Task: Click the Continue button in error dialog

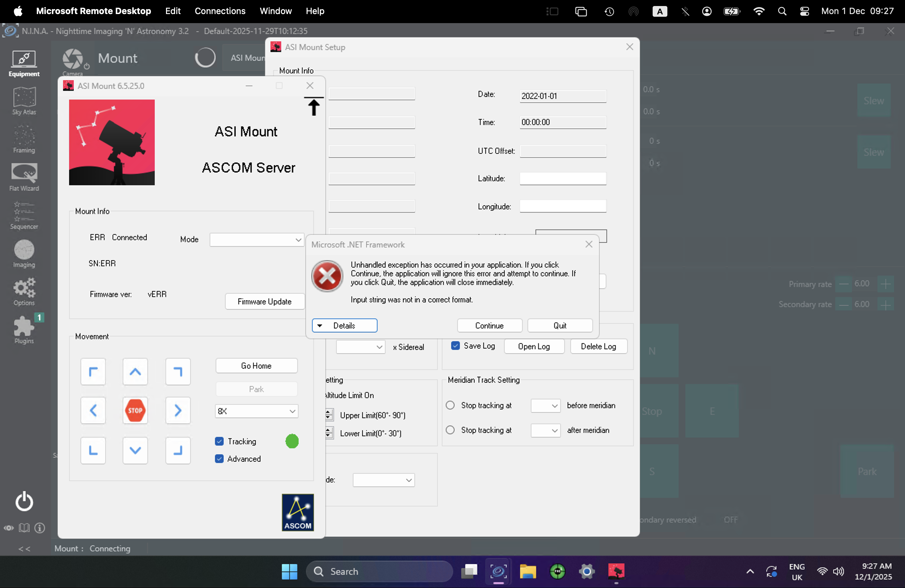Action: [x=489, y=325]
